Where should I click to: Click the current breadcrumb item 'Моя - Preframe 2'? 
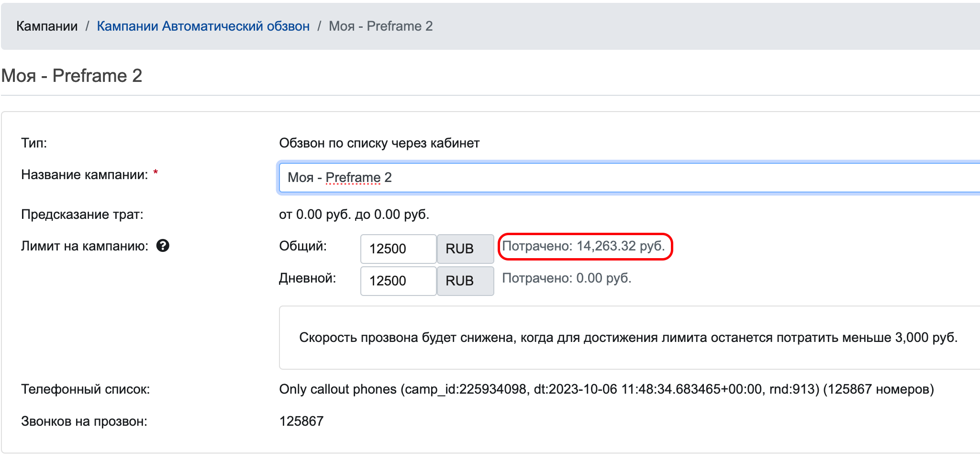tap(379, 26)
